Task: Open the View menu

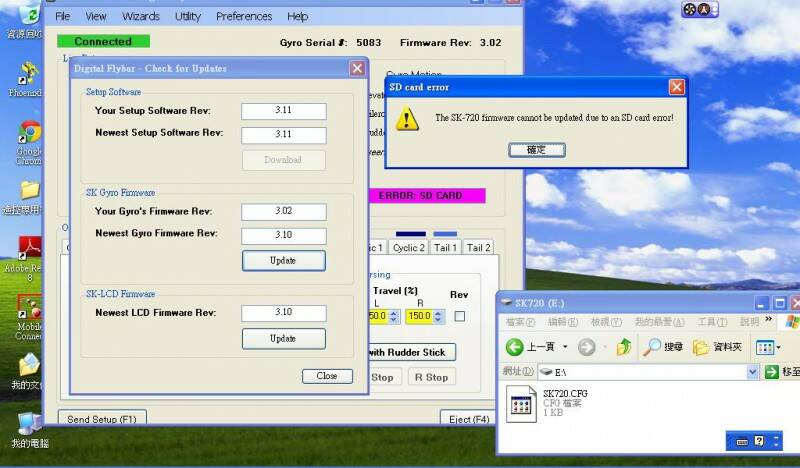Action: 96,16
